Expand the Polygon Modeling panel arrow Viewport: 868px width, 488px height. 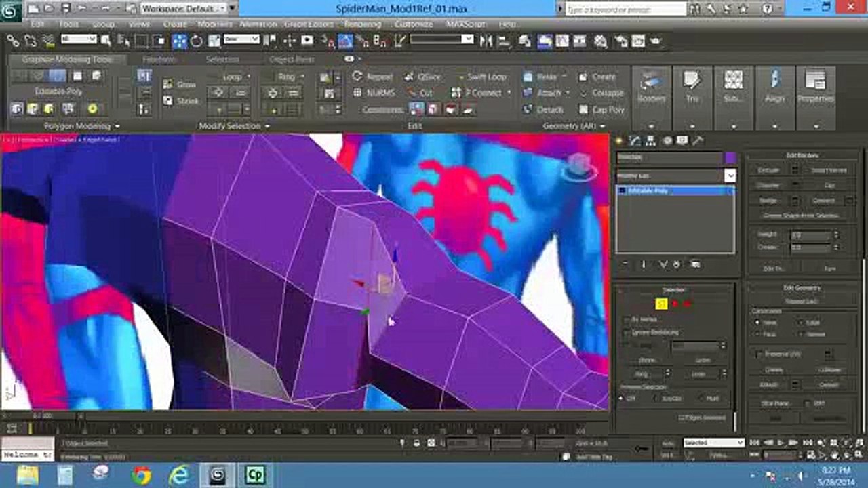point(117,127)
